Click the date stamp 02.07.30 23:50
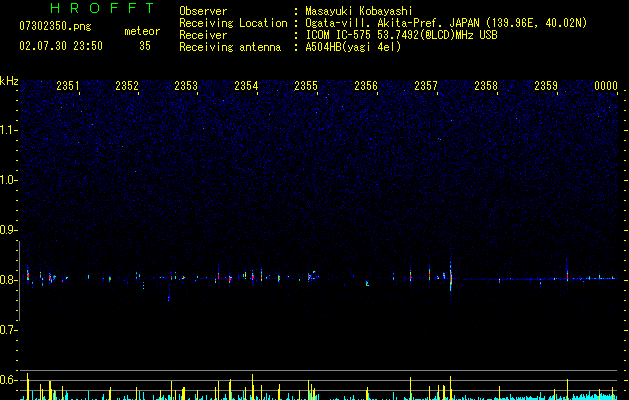This screenshot has height=400, width=629. point(61,46)
